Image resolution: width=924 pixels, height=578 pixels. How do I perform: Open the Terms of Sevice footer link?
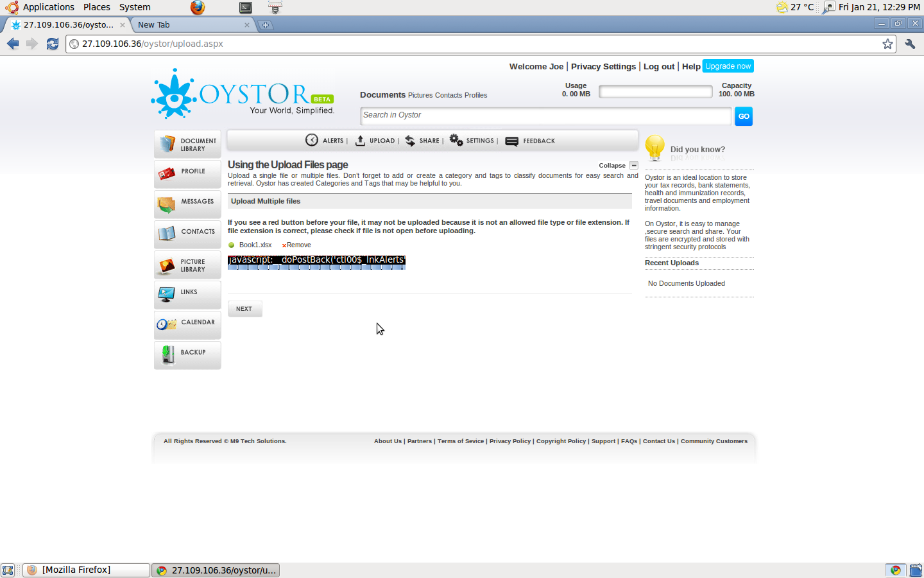(x=461, y=441)
